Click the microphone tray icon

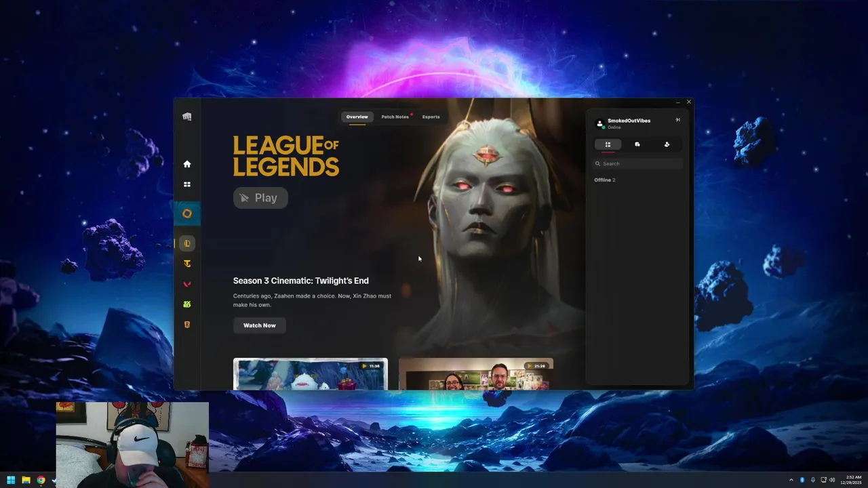click(x=813, y=480)
